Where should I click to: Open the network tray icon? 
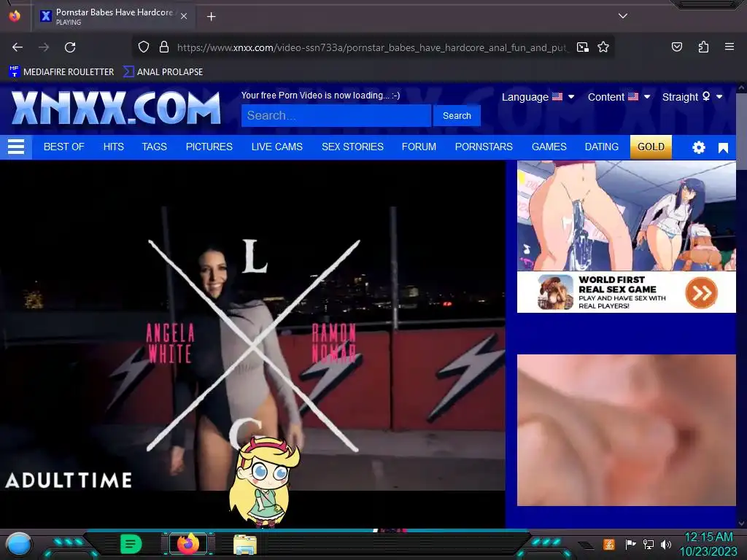tap(648, 544)
